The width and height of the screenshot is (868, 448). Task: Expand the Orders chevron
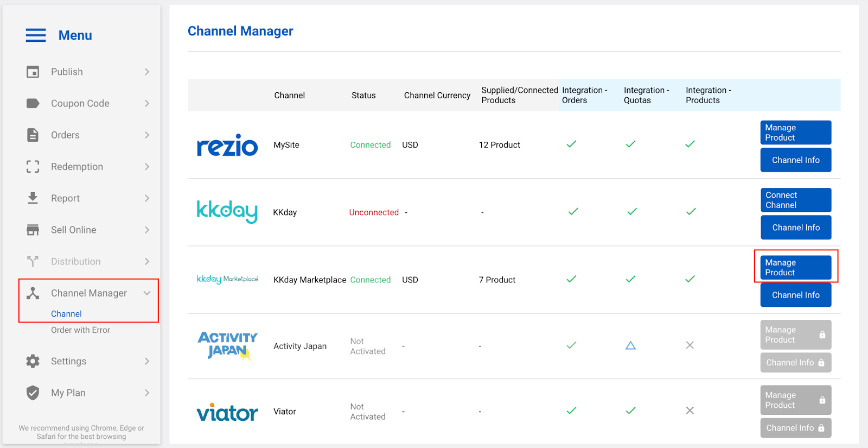point(147,135)
